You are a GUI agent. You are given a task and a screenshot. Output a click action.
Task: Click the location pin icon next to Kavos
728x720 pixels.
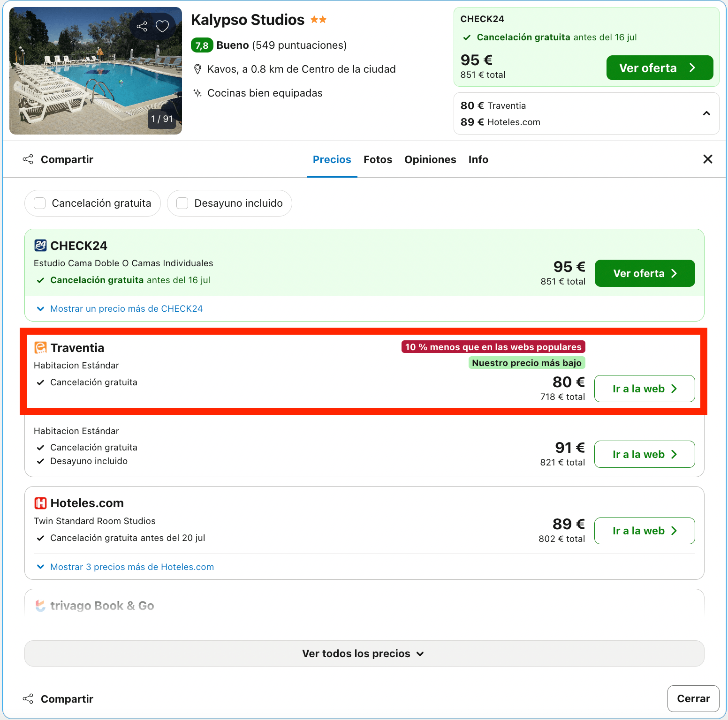tap(198, 69)
